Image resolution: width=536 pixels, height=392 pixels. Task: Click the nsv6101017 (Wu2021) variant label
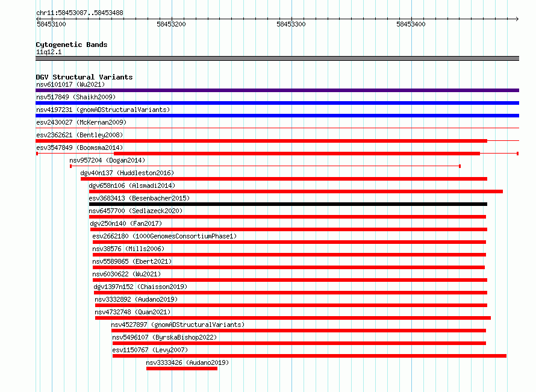tap(70, 84)
